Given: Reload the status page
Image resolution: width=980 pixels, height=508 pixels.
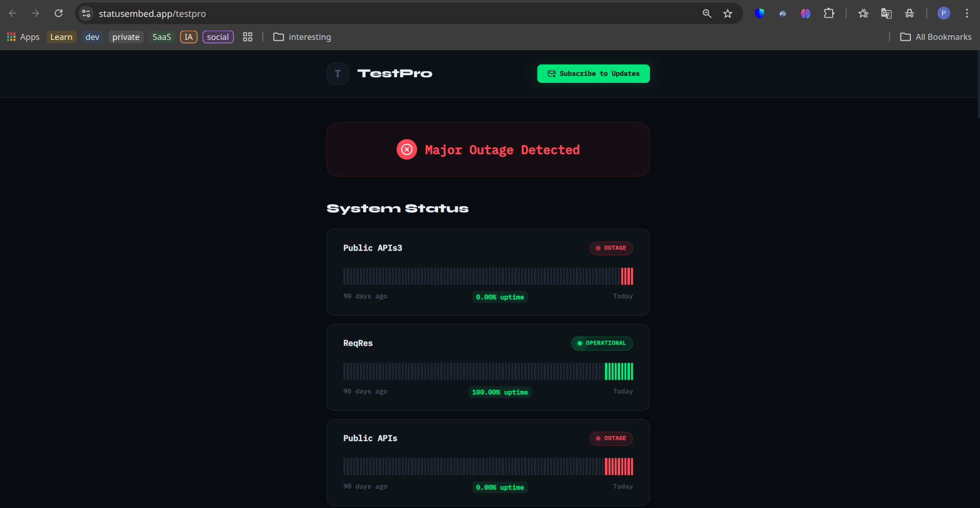Looking at the screenshot, I should click(59, 13).
